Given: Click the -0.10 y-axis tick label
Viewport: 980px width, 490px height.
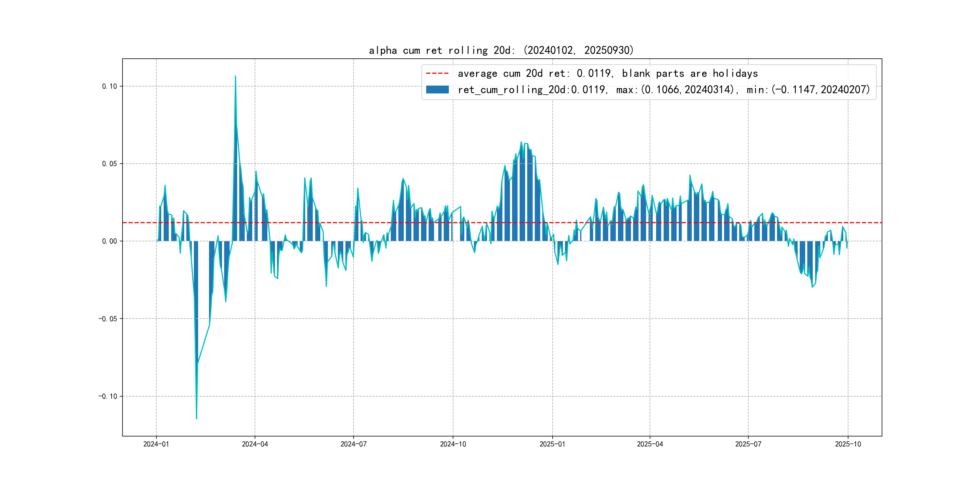Looking at the screenshot, I should click(108, 397).
